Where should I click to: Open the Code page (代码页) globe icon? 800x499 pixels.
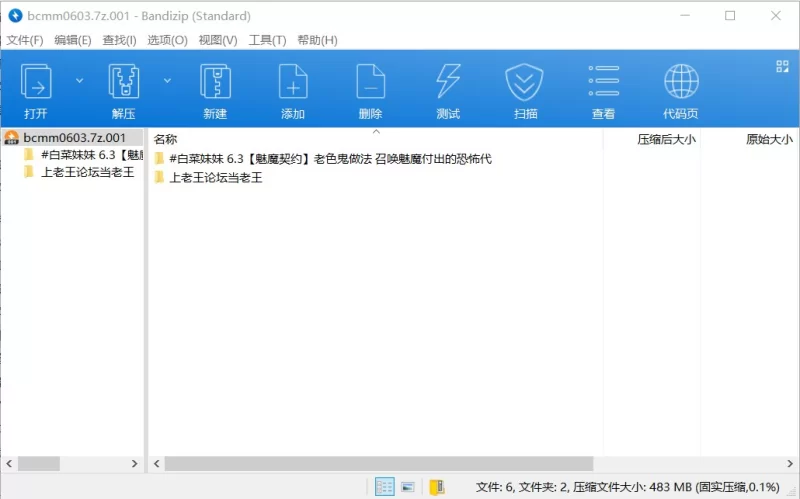pyautogui.click(x=681, y=81)
